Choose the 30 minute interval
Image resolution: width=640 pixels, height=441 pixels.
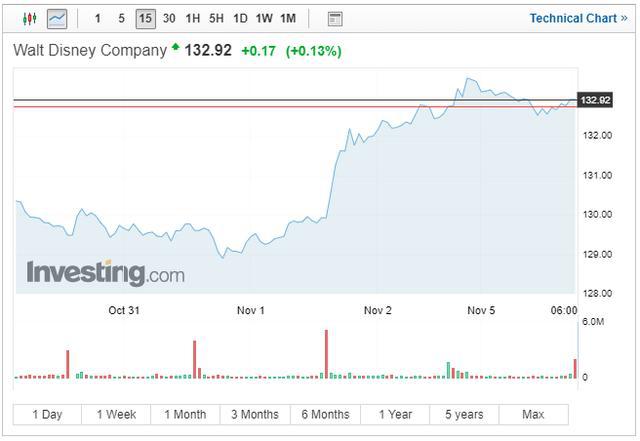click(169, 18)
